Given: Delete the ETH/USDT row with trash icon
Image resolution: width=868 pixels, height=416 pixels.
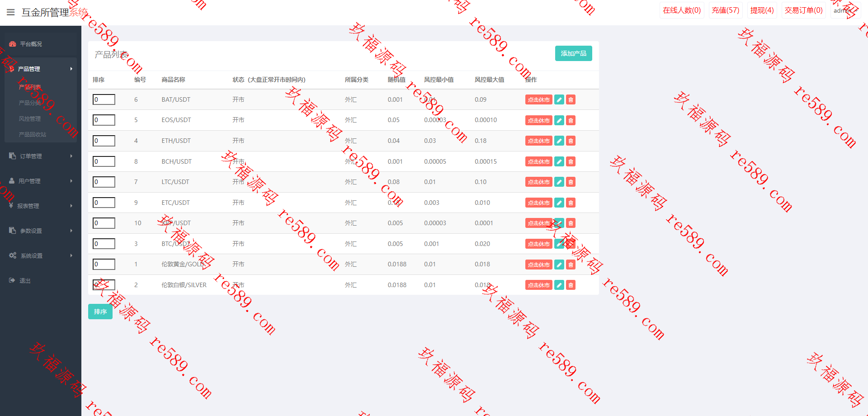Looking at the screenshot, I should 571,141.
